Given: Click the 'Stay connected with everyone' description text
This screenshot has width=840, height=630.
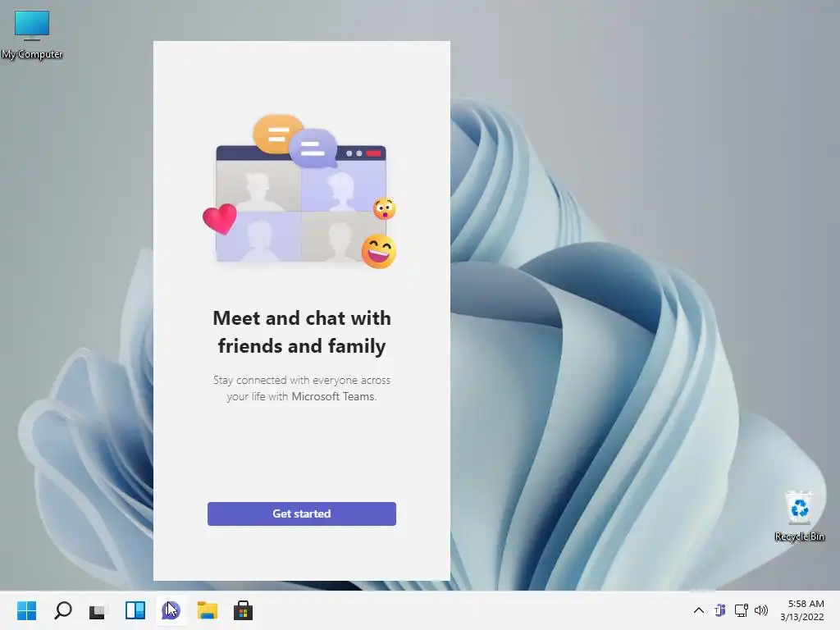Looking at the screenshot, I should click(302, 388).
